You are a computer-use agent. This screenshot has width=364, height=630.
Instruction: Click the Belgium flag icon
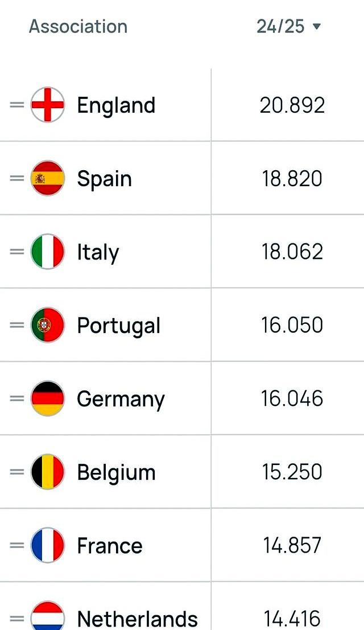(47, 472)
